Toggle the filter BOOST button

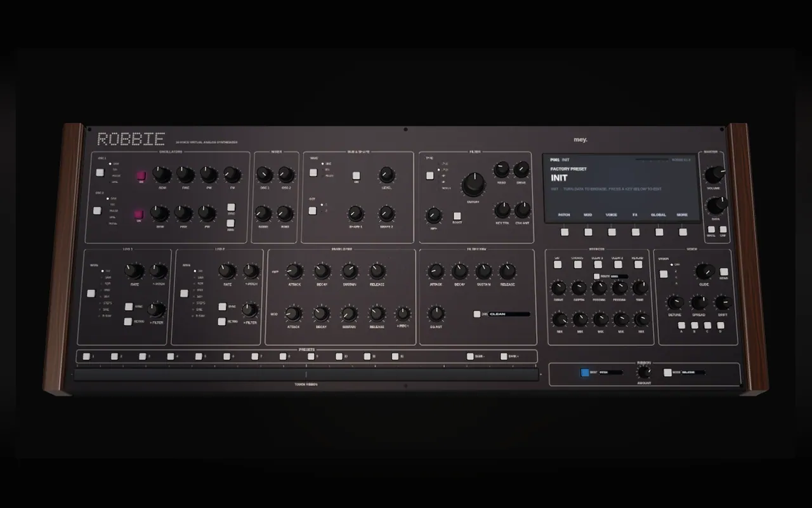(x=457, y=216)
